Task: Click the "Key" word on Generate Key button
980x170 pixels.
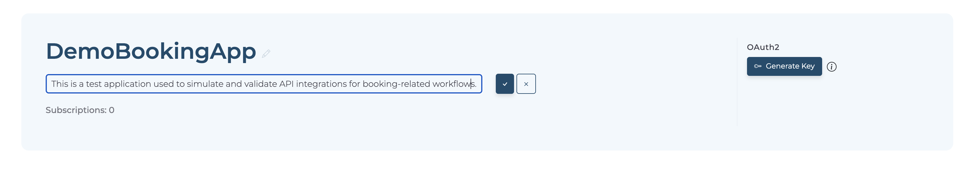Action: (x=808, y=66)
